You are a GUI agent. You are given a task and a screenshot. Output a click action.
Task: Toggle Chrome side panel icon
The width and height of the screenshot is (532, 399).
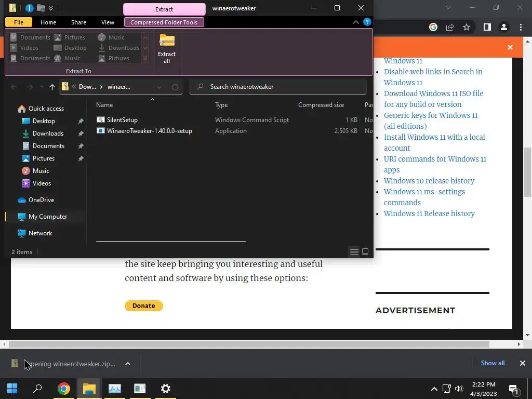coord(487,27)
